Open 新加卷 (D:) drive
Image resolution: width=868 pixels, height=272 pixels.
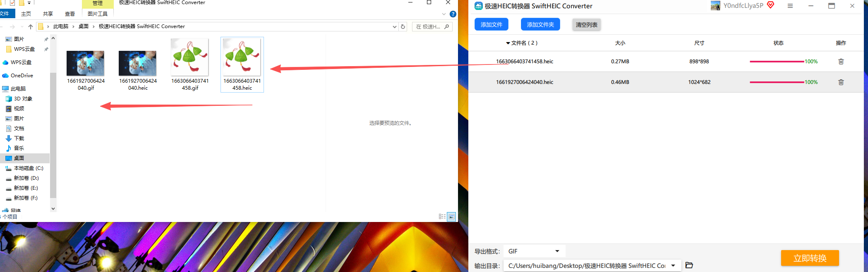tap(22, 178)
